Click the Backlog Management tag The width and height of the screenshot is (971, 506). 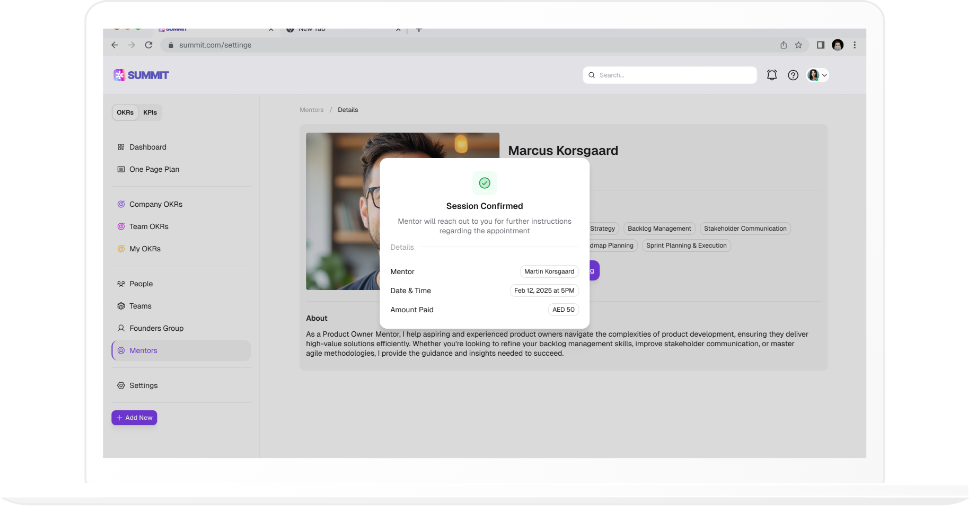[659, 229]
